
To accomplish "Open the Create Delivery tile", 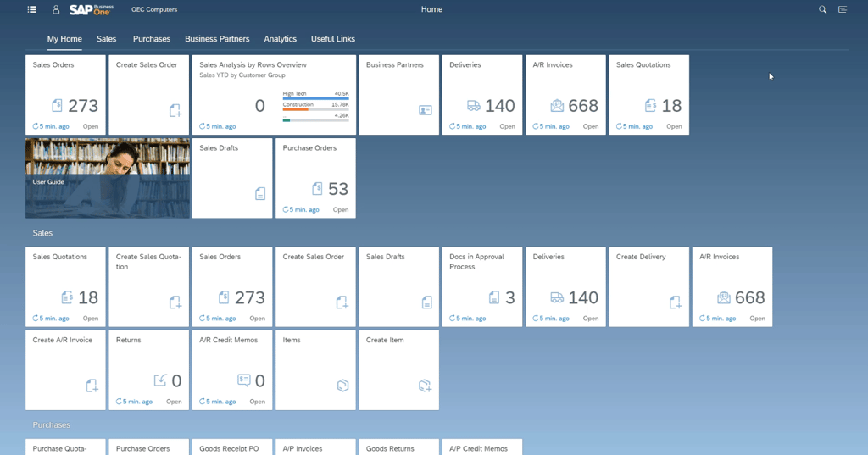I will pyautogui.click(x=648, y=286).
